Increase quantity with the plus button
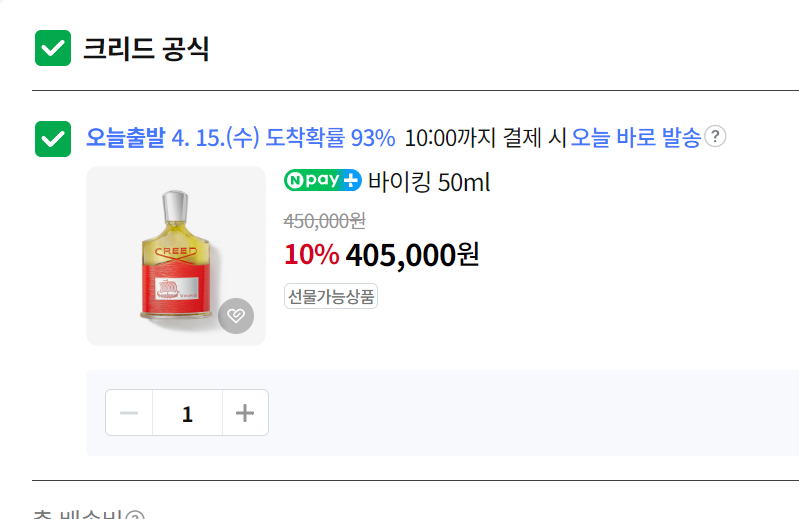This screenshot has height=519, width=799. pos(245,413)
